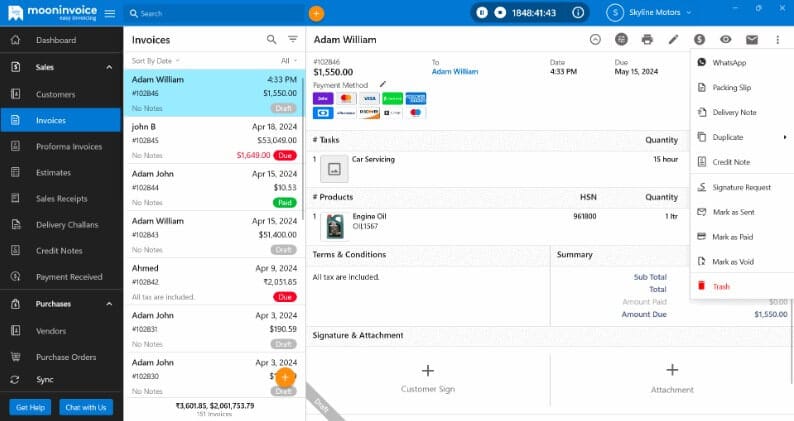Choose Mark as Void
Viewport: 794px width, 421px height.
click(x=742, y=262)
